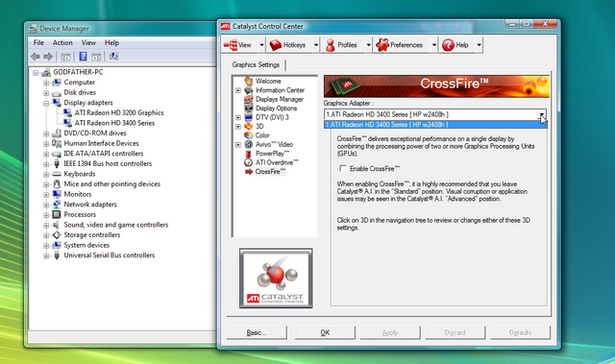Click the Preferences toolbar icon in Catalyst
The width and height of the screenshot is (615, 364).
click(382, 45)
